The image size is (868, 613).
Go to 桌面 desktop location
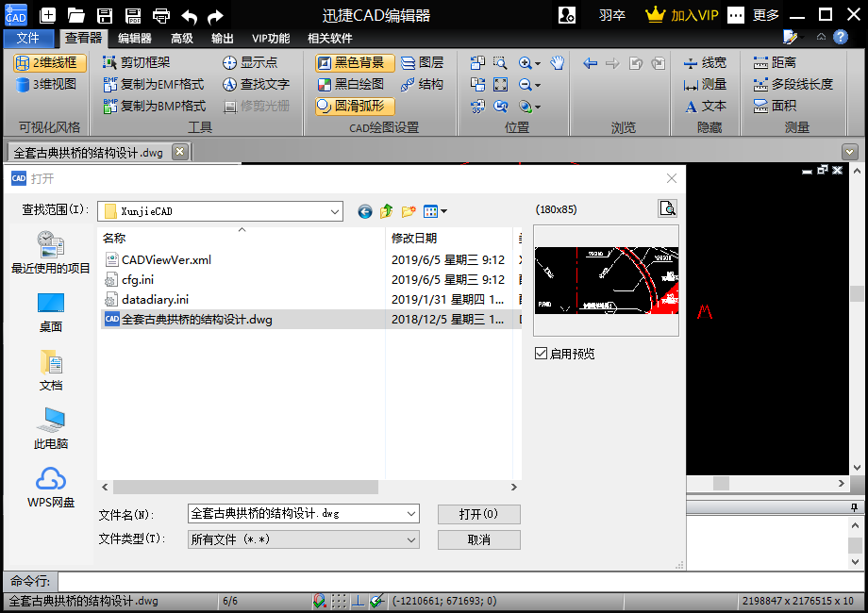coord(51,312)
